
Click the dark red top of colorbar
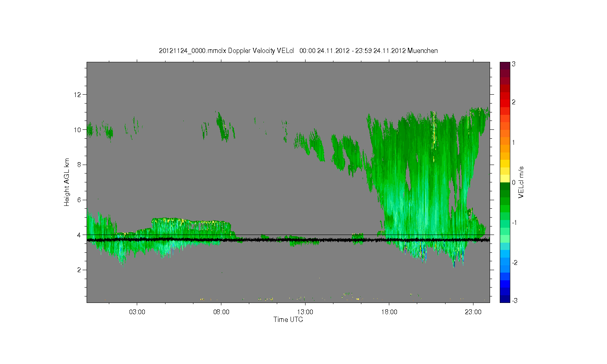point(505,66)
